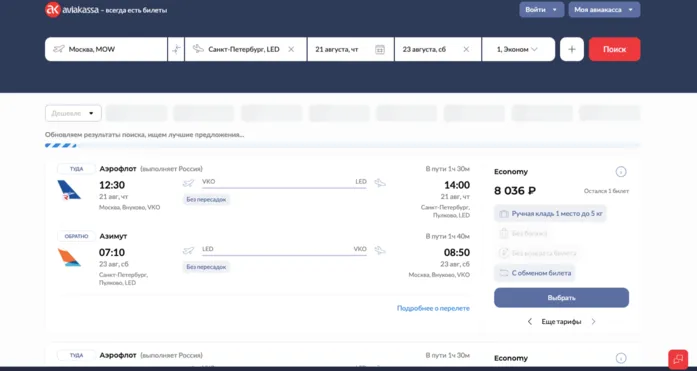This screenshot has width=697, height=371.
Task: Open the calendar icon for departure date
Action: [380, 49]
